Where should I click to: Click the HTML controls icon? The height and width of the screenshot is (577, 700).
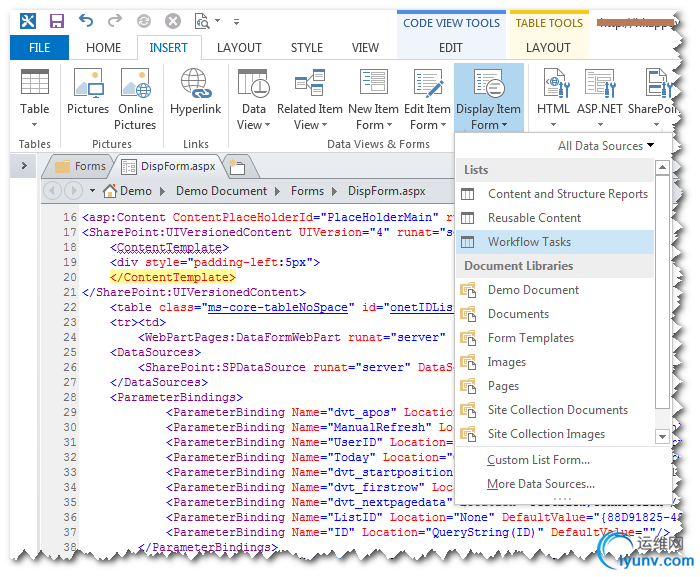[556, 83]
